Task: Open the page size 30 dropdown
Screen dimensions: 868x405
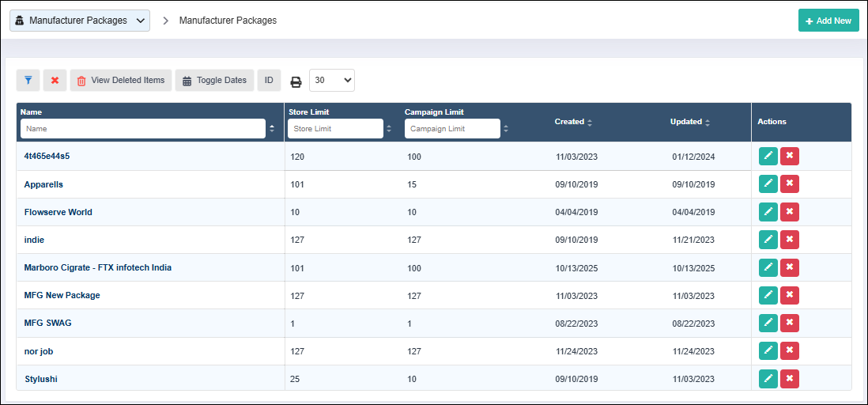Action: click(331, 80)
